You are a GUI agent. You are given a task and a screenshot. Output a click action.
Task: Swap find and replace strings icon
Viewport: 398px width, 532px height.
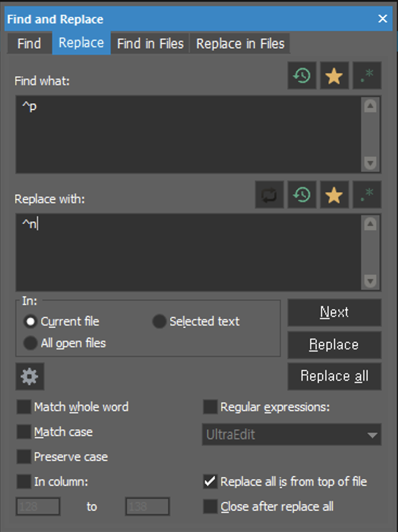click(x=269, y=195)
